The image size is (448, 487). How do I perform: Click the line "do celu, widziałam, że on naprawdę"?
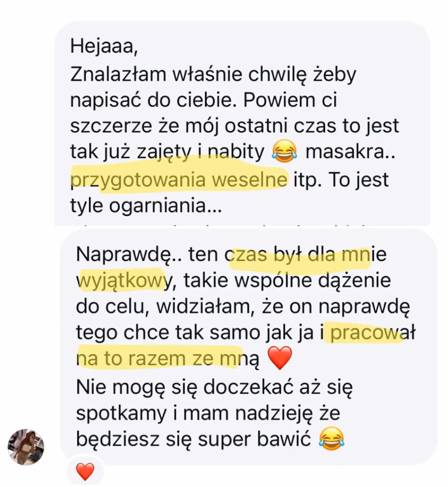243,307
